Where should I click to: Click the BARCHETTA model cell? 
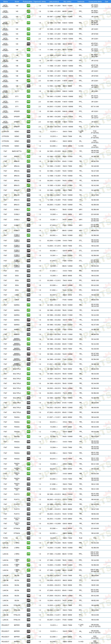click(x=17, y=151)
